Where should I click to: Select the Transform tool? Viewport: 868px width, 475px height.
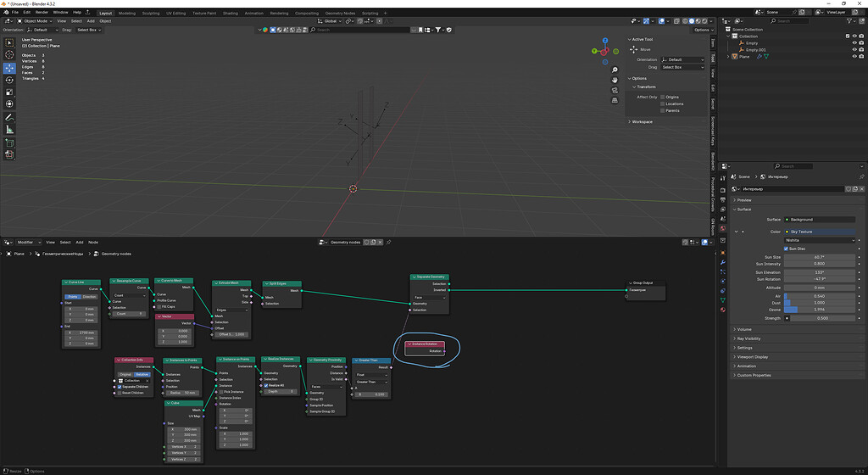point(9,104)
